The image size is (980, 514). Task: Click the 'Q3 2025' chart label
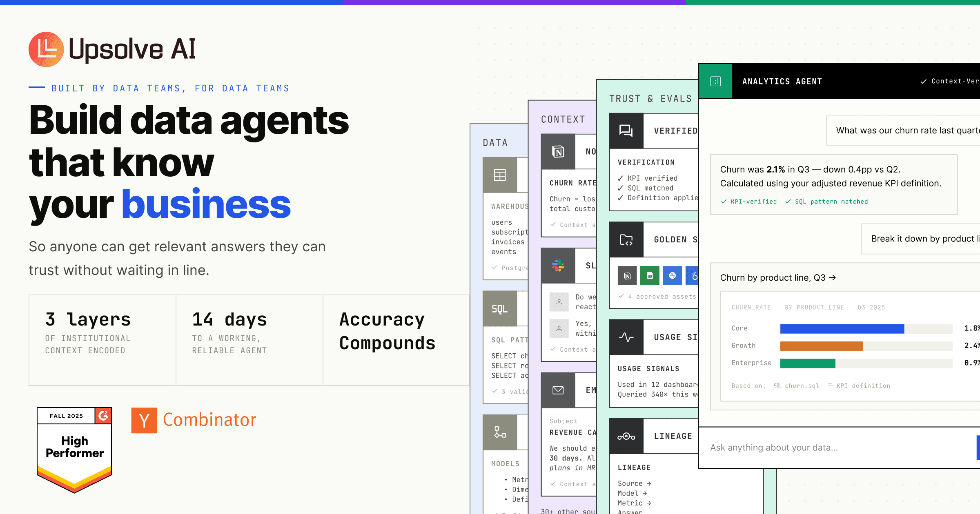[x=871, y=308]
